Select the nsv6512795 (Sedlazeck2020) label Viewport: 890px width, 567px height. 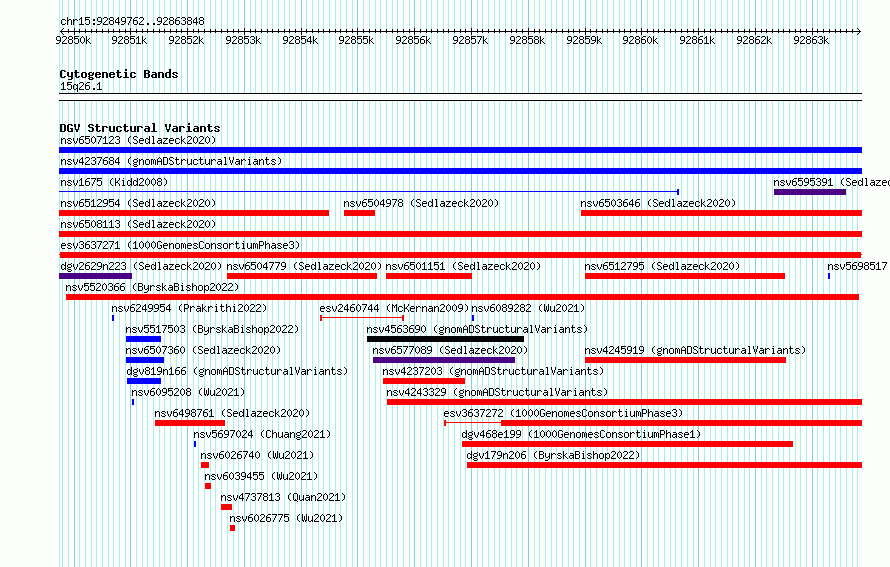click(662, 266)
